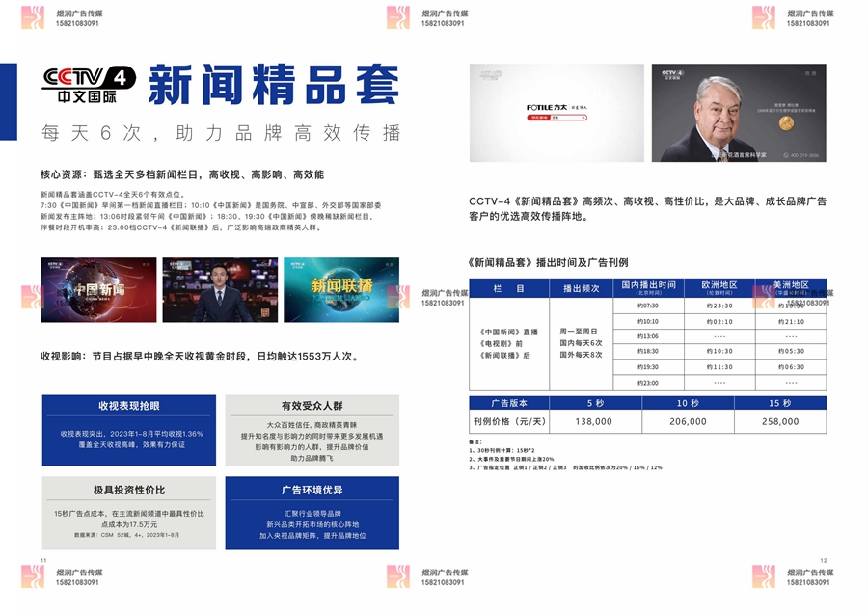
Task: Select the line 助力品牌腾飞
Action: point(312,458)
